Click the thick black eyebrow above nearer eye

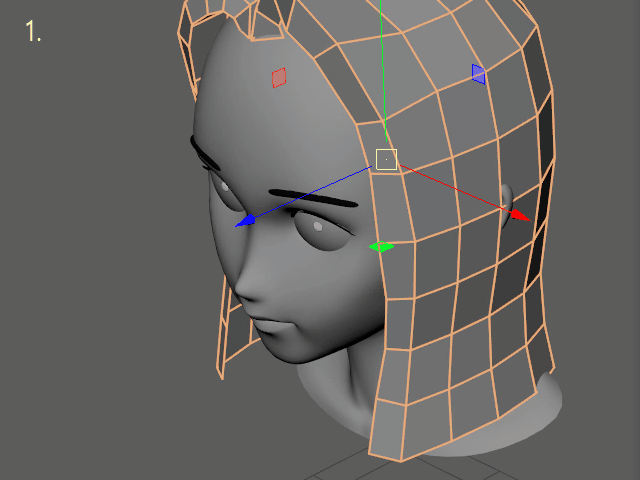[313, 197]
